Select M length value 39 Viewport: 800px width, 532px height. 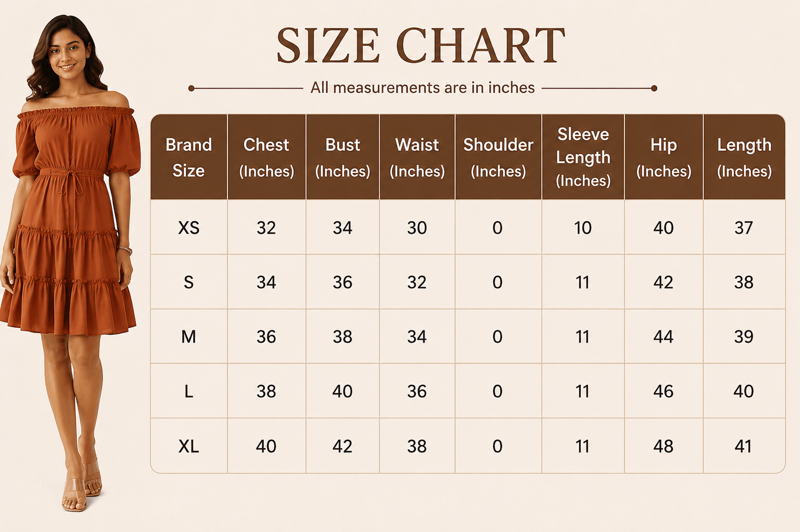pyautogui.click(x=744, y=337)
